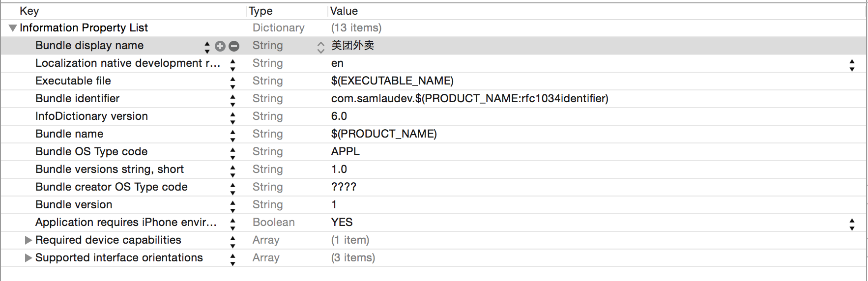Collapse the Information Property List triangle
868x281 pixels.
(x=13, y=28)
